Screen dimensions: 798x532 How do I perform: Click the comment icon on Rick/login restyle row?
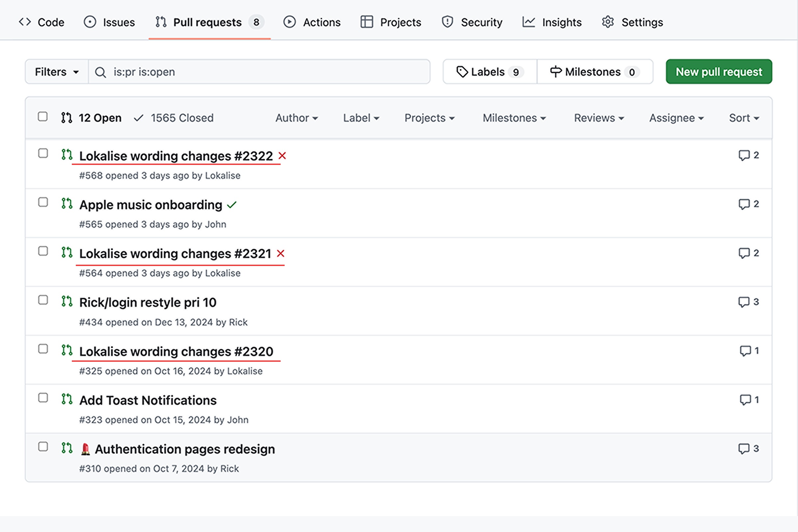click(744, 302)
